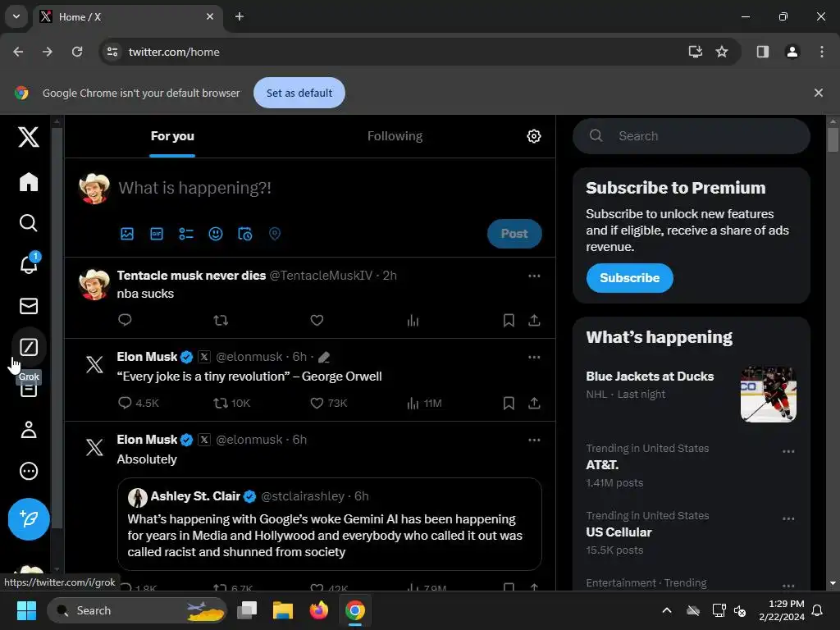840x630 pixels.
Task: Add a GIF to the post
Action: 157,234
